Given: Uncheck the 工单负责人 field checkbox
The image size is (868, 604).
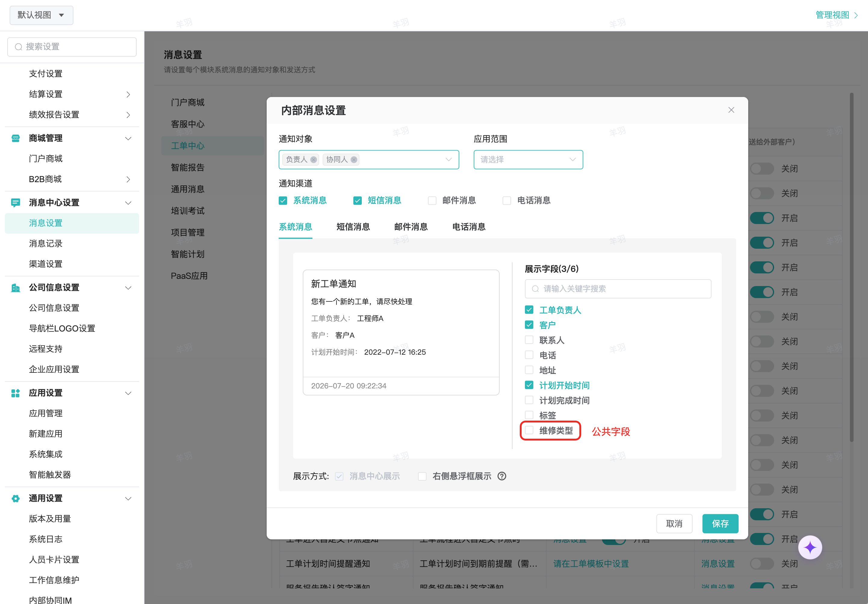Looking at the screenshot, I should click(x=529, y=310).
